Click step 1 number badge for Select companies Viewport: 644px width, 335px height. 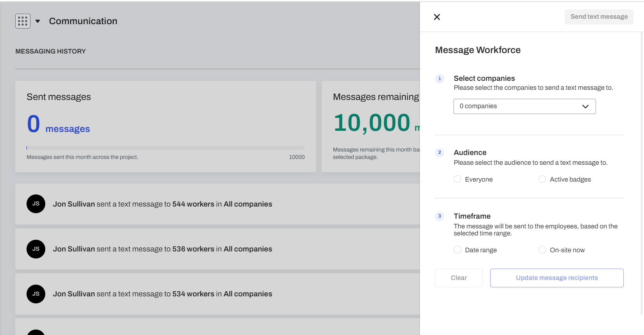pos(439,78)
